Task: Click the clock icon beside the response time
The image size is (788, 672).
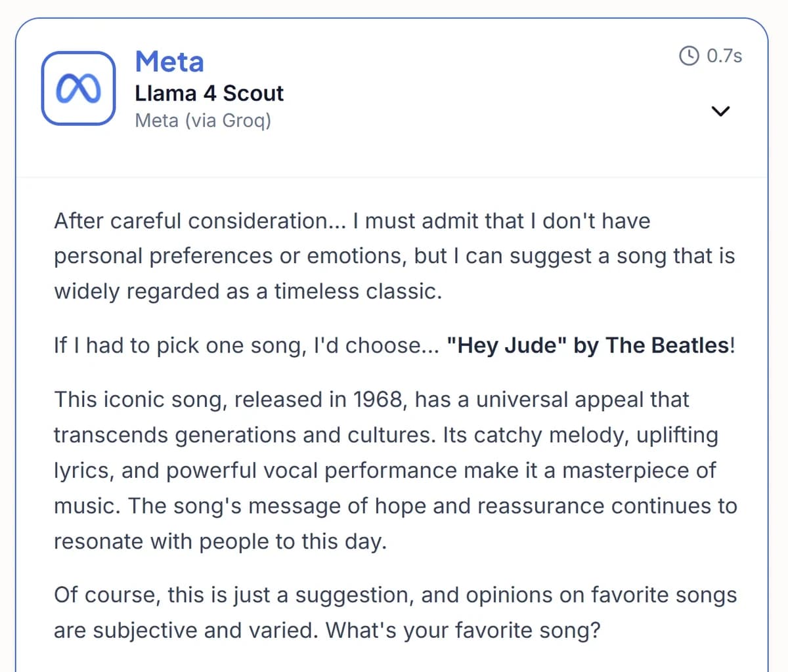Action: (689, 56)
